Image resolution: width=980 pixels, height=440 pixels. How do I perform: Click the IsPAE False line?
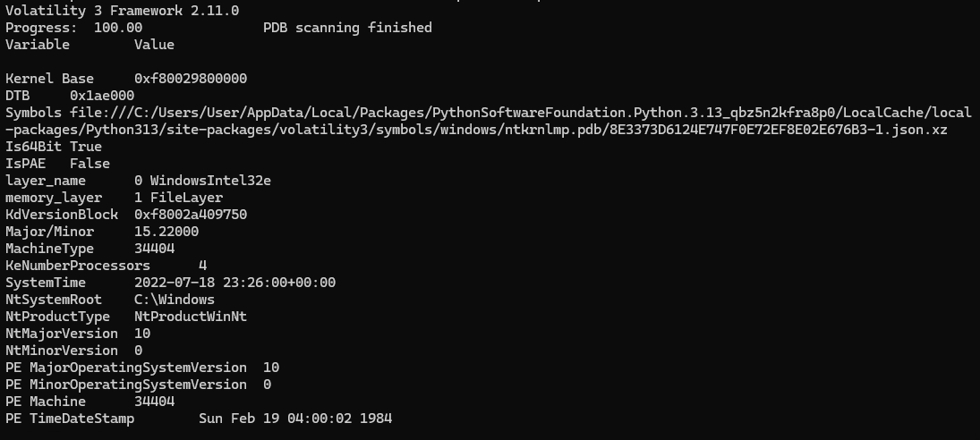tap(57, 164)
